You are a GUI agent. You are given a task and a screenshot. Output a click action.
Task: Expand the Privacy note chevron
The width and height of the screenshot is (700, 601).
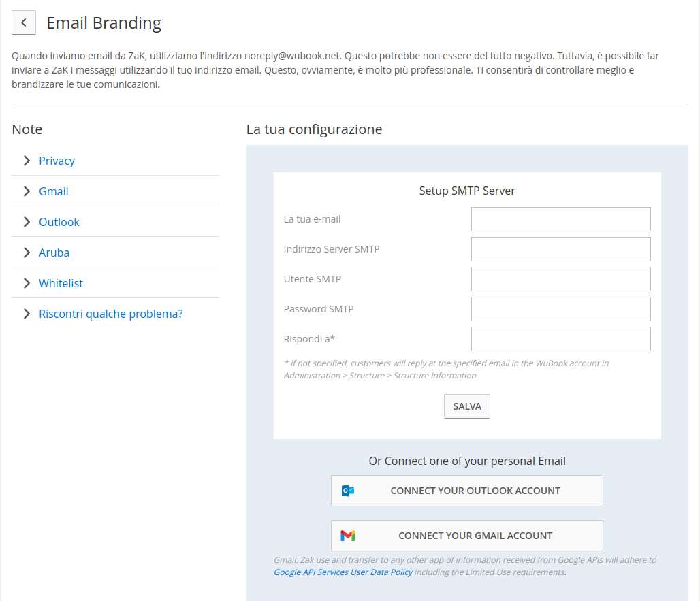27,161
